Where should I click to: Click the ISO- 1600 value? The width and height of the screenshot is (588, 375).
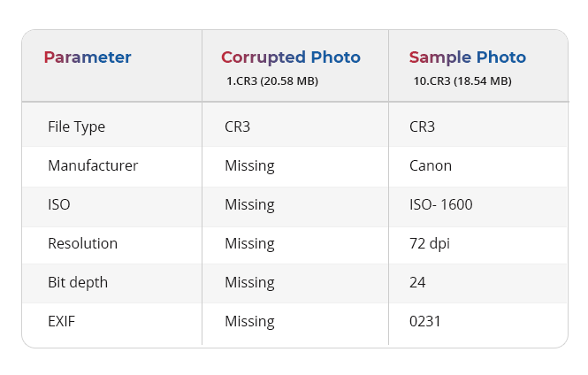click(441, 204)
